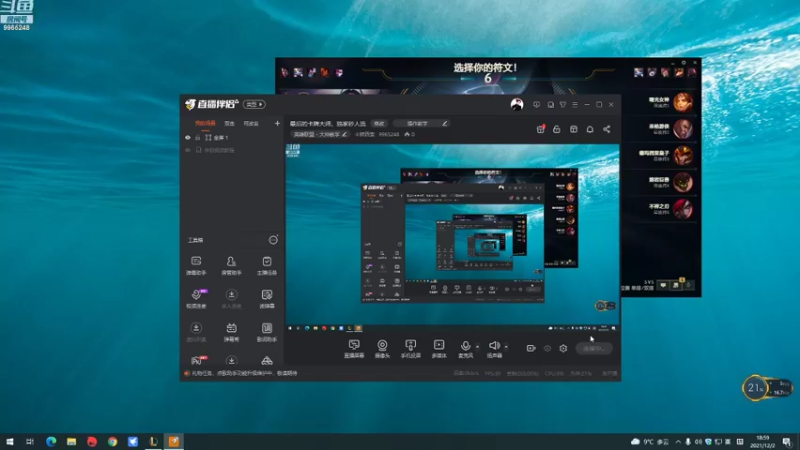Open the Lyrics assistant tool

[x=267, y=332]
